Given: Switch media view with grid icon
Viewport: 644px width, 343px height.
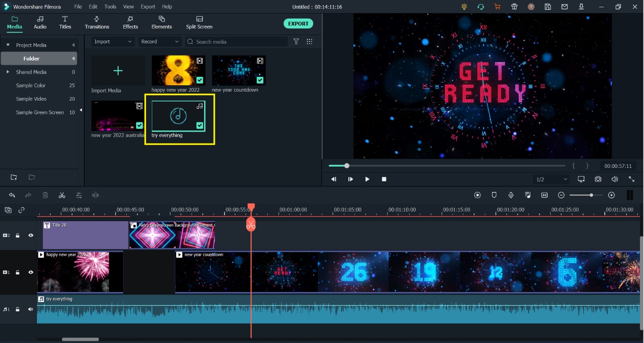Looking at the screenshot, I should click(x=310, y=42).
